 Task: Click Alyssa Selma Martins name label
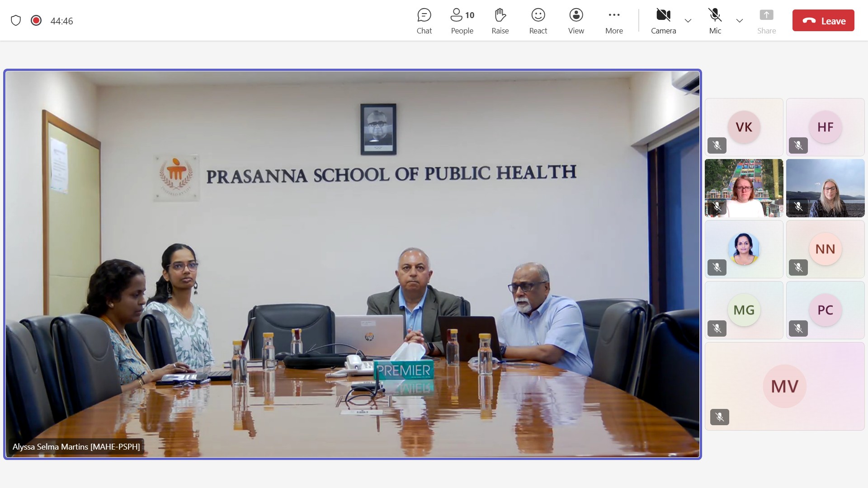pyautogui.click(x=76, y=446)
